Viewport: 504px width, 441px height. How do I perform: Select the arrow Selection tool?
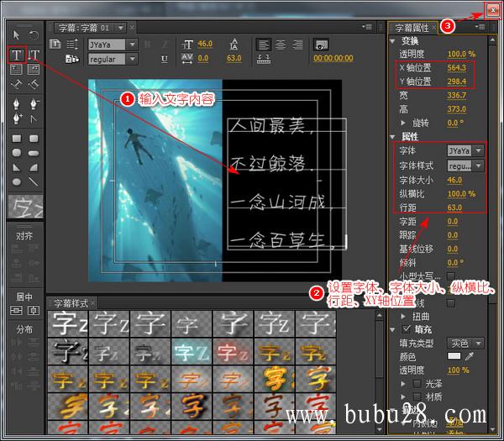(x=16, y=34)
